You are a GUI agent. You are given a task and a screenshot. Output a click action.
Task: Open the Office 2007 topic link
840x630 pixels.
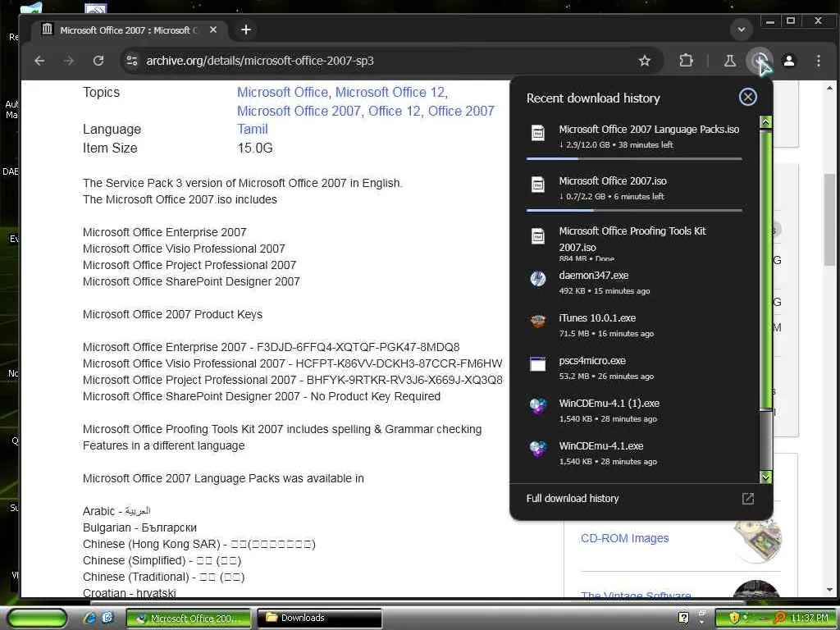tap(461, 111)
